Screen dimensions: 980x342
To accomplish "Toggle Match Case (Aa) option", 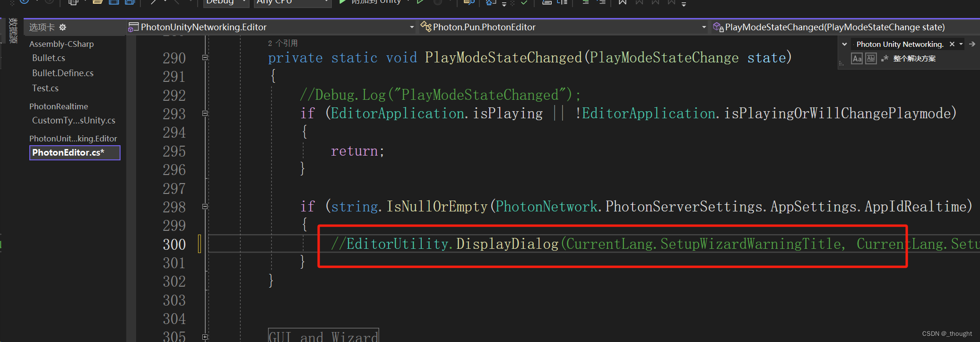I will point(857,59).
